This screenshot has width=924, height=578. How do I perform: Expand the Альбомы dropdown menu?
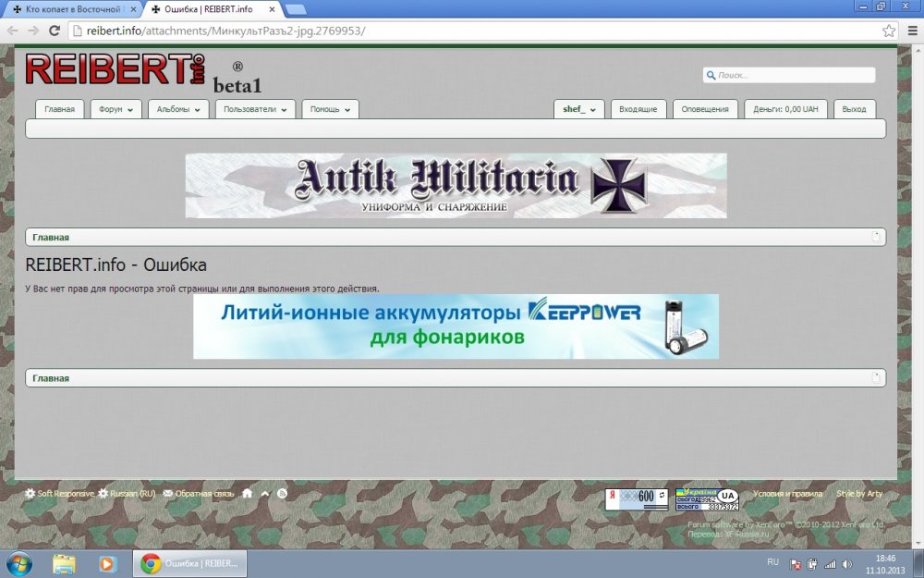click(x=178, y=109)
